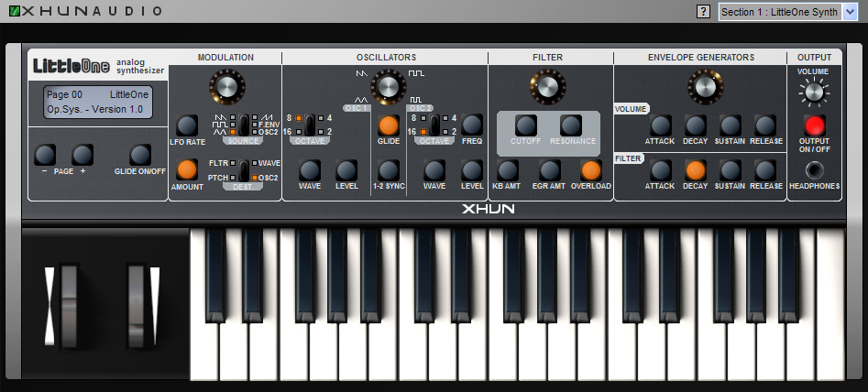
Task: Click the XHUN brand text below the panel
Action: (489, 209)
